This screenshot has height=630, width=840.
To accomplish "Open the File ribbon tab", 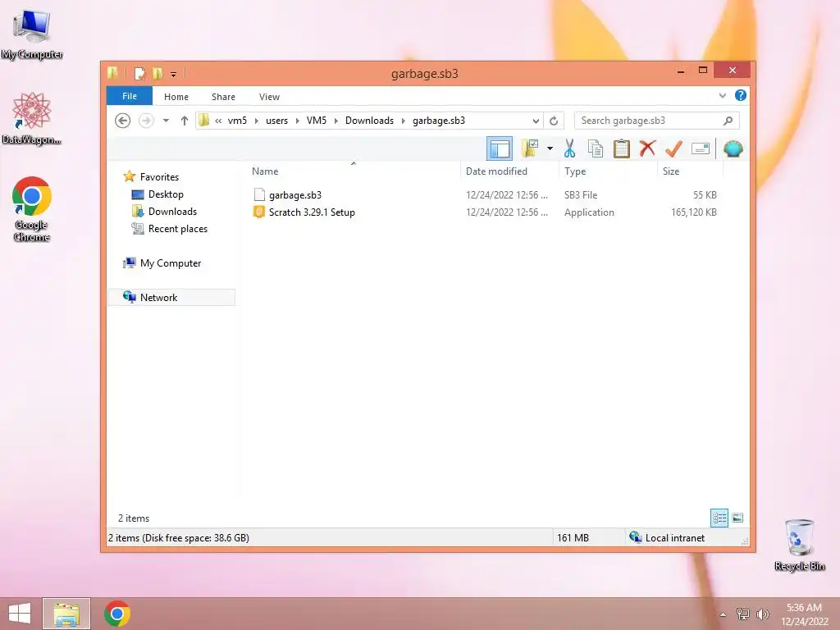I will coord(130,96).
